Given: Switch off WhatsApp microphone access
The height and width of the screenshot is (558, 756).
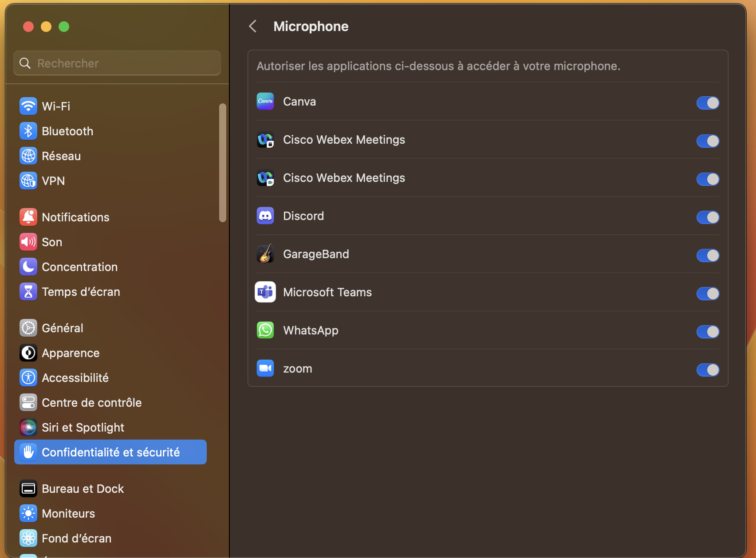Looking at the screenshot, I should pos(708,332).
